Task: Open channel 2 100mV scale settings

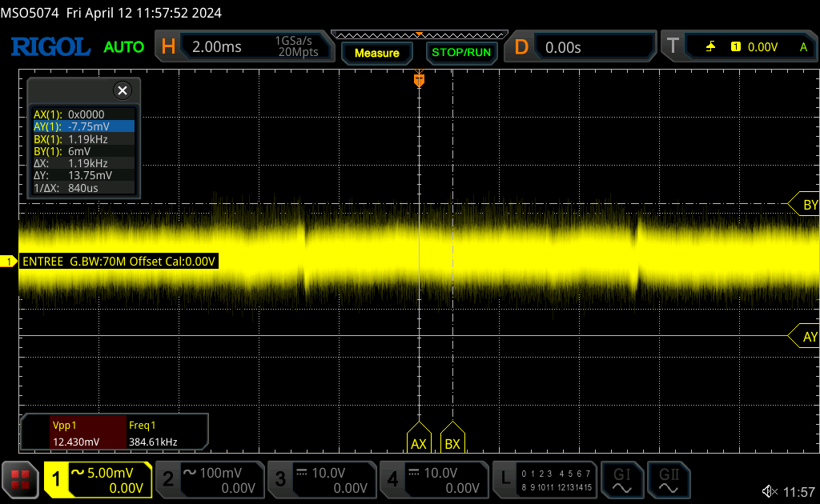Action: click(222, 479)
